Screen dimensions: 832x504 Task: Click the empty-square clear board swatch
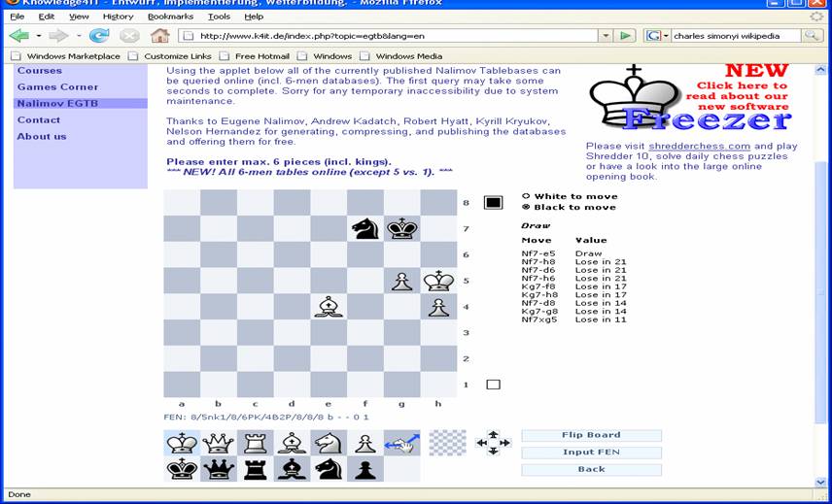coord(447,444)
